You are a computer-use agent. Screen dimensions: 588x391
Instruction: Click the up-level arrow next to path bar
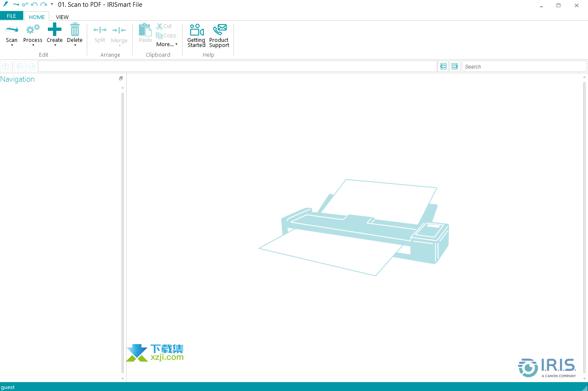coord(6,66)
